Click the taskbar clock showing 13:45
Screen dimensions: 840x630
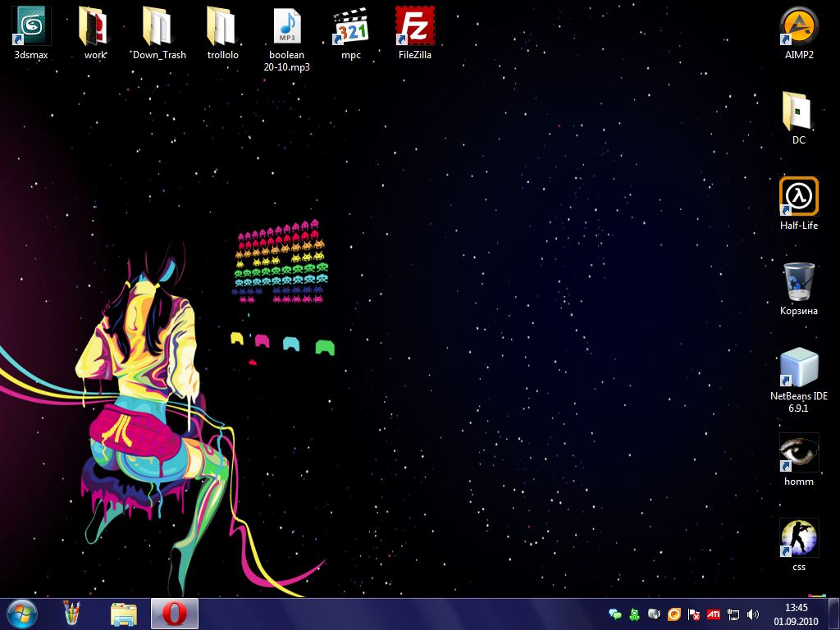pos(796,614)
